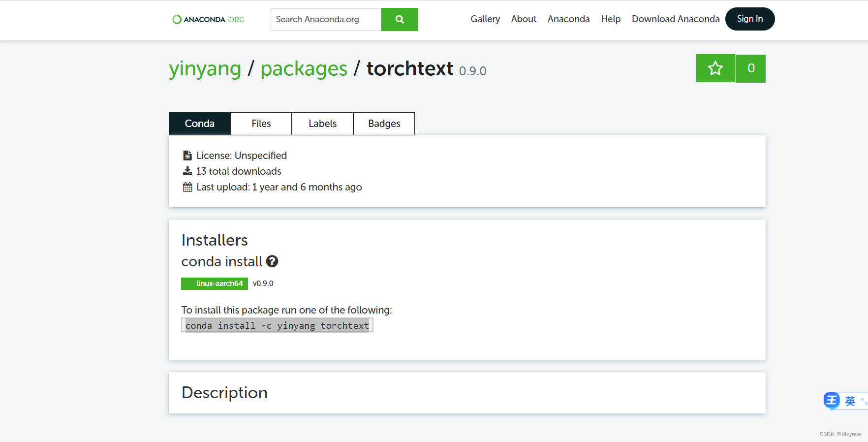The height and width of the screenshot is (442, 868).
Task: Click 'Last upload: 1 year and 6 months ago'
Action: 279,187
